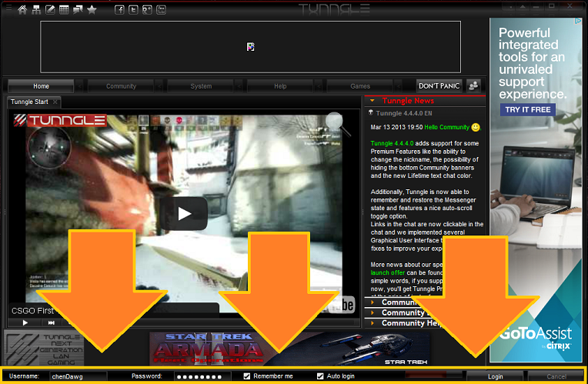Select the Community menu tab
The height and width of the screenshot is (384, 588).
[121, 86]
